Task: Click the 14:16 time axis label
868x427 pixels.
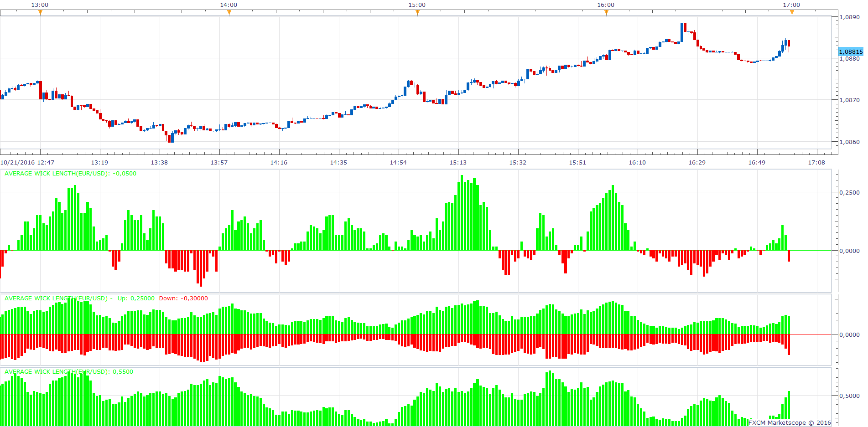Action: 279,163
